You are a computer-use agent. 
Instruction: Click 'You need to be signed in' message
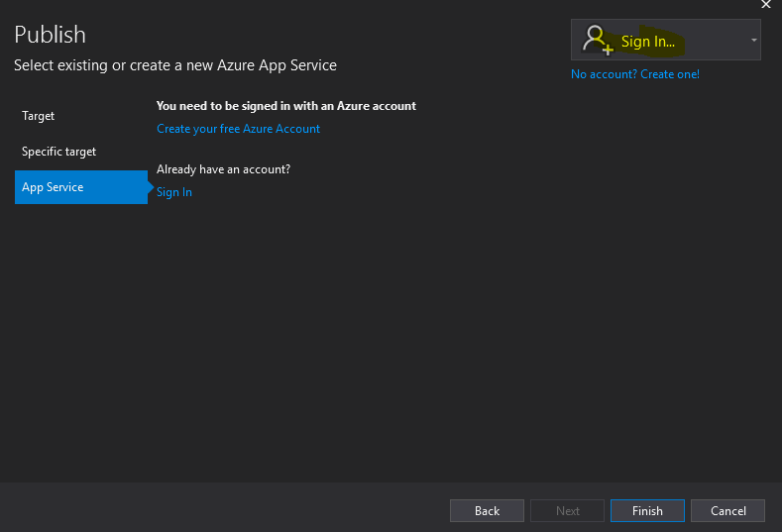coord(285,106)
